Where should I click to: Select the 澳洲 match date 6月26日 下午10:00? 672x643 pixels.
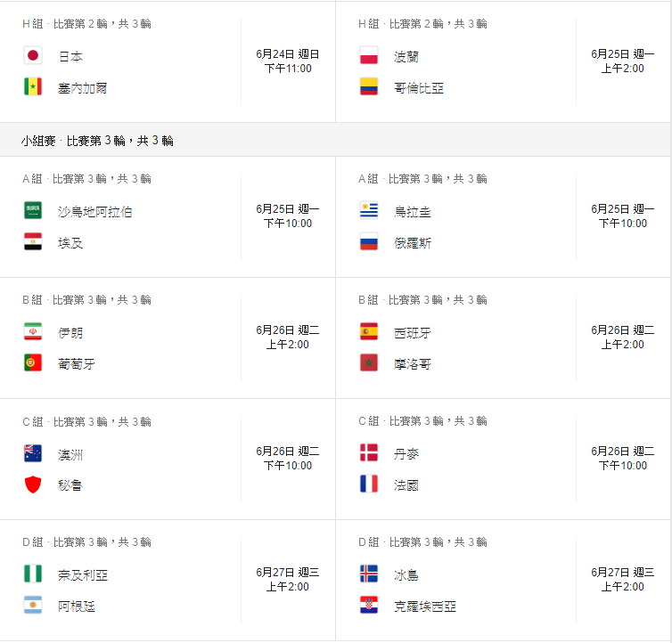point(287,459)
